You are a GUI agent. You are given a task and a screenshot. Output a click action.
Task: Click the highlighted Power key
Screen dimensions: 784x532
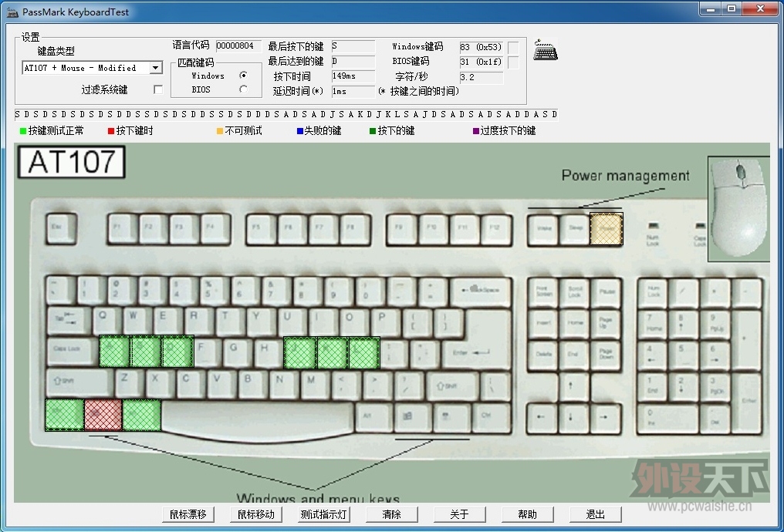606,229
